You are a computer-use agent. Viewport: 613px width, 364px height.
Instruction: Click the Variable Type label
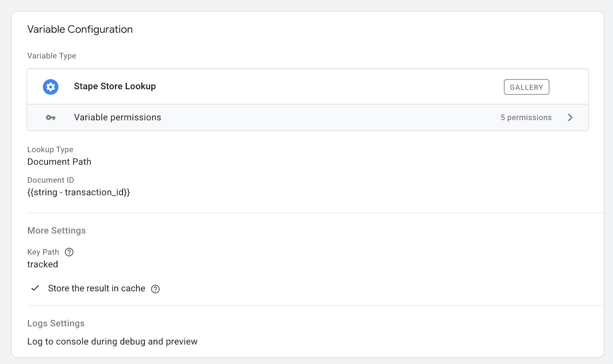pyautogui.click(x=52, y=56)
